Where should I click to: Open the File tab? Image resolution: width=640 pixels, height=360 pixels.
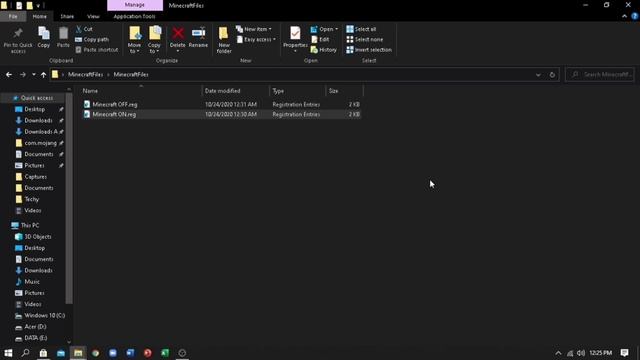click(13, 16)
